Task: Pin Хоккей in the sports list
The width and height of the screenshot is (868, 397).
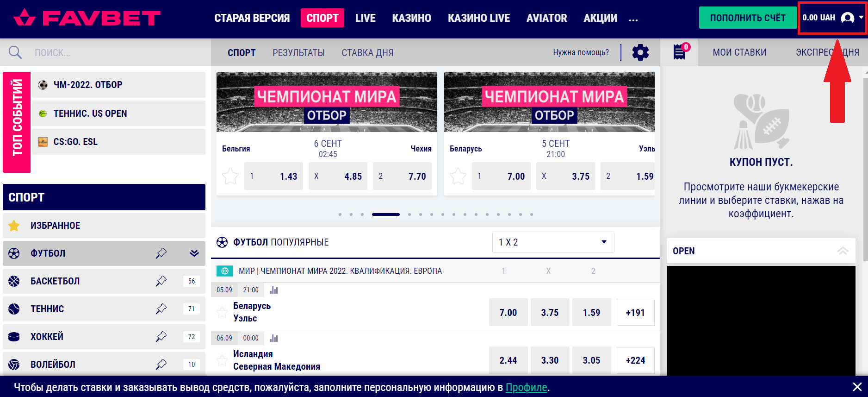Action: [x=161, y=337]
